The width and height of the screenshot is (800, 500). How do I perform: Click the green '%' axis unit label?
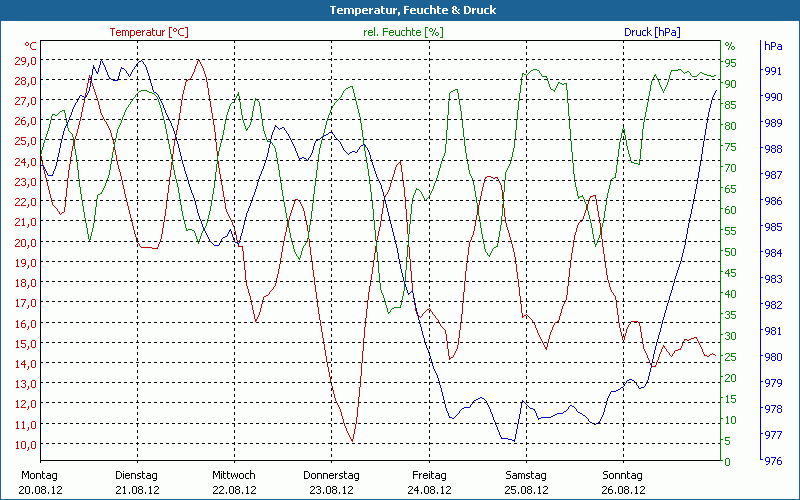(x=730, y=46)
